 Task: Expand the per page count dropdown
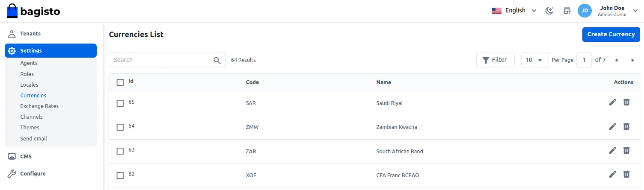tap(534, 60)
